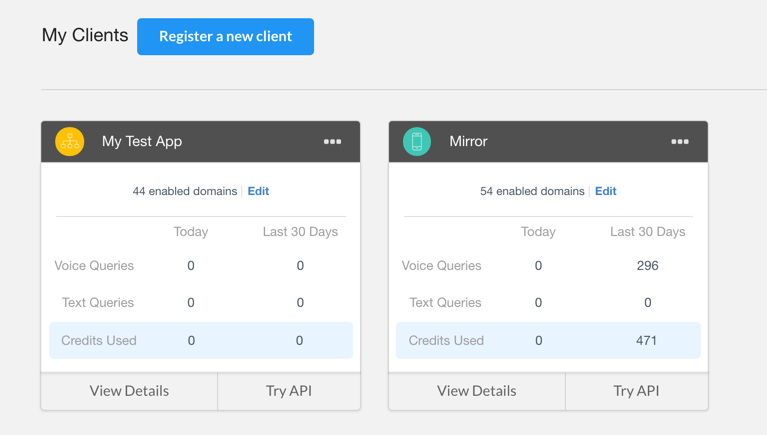View Details for Mirror client
The height and width of the screenshot is (435, 767).
477,391
